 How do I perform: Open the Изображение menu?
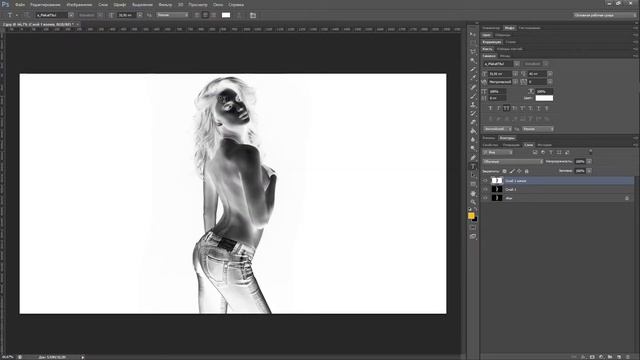tap(79, 5)
